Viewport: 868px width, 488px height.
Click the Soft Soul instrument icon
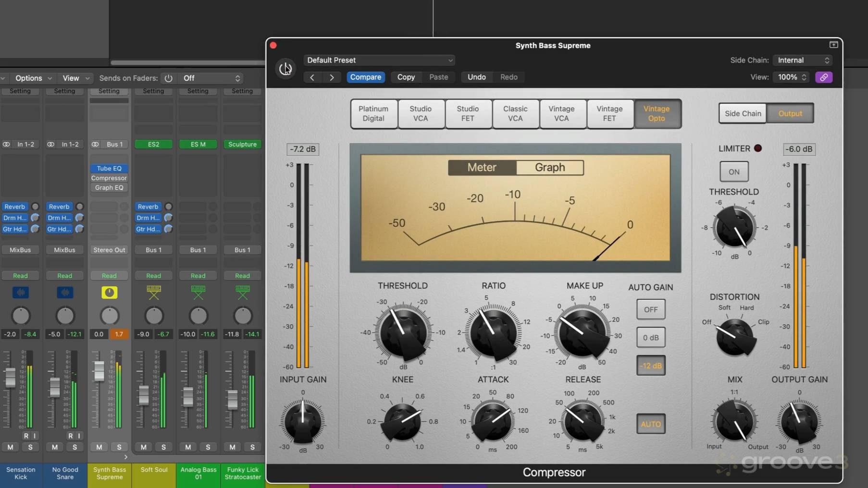pos(154,293)
